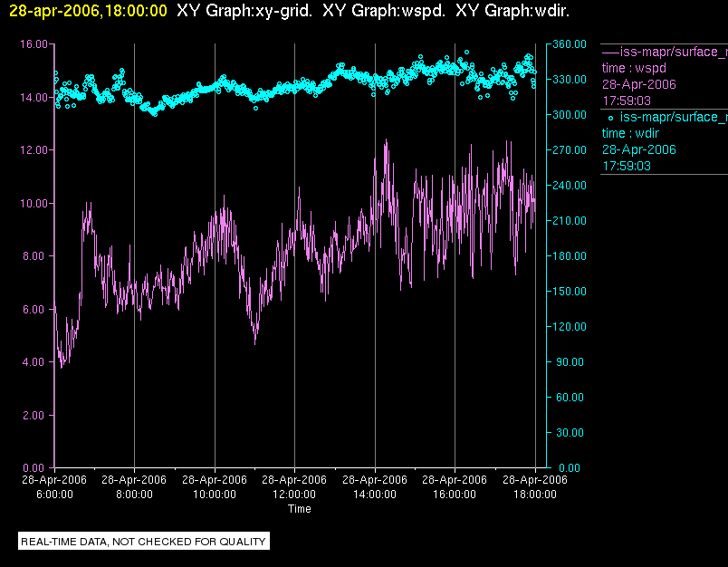This screenshot has width=728, height=567.
Task: Click the pink iss-mapr/surface legend line entry
Action: (665, 52)
